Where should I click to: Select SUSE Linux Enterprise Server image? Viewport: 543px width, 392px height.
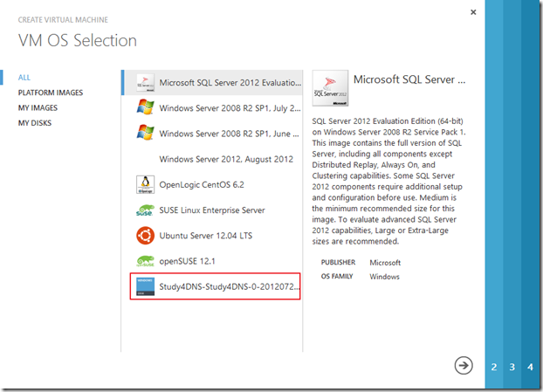(x=212, y=210)
